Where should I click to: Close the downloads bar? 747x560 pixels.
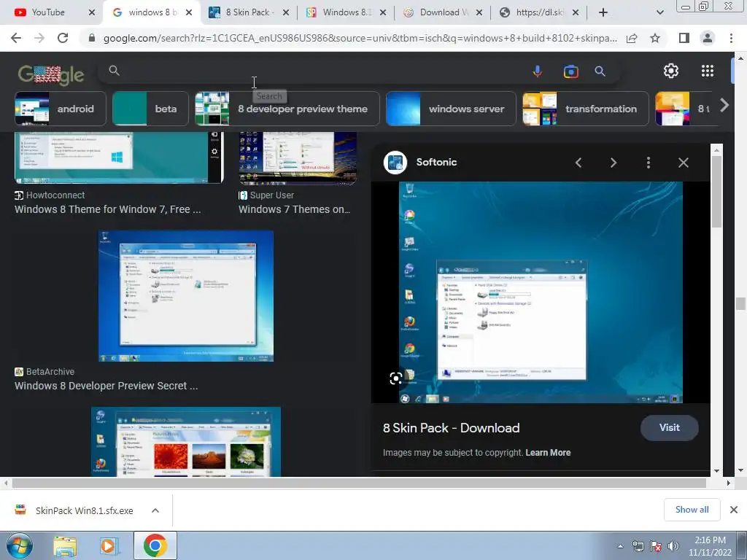(734, 510)
